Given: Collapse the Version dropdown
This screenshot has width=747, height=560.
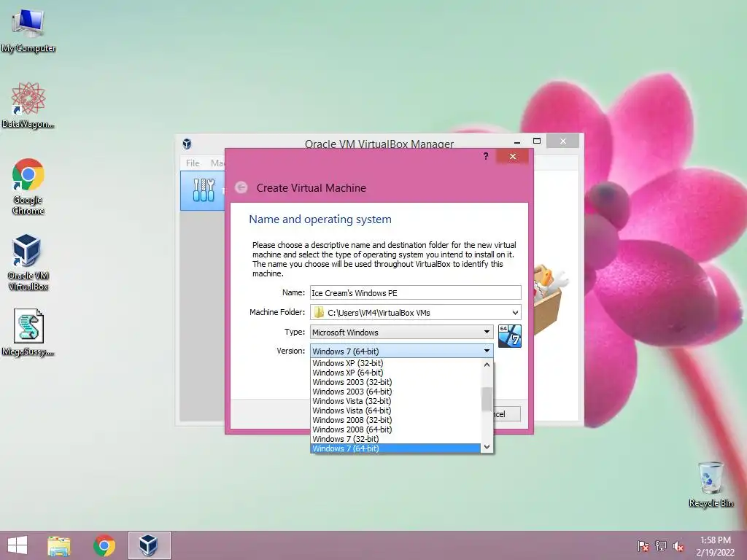Looking at the screenshot, I should [x=402, y=351].
